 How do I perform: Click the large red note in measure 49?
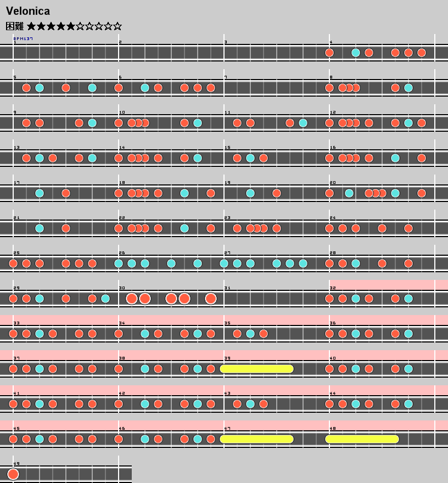[x=13, y=474]
